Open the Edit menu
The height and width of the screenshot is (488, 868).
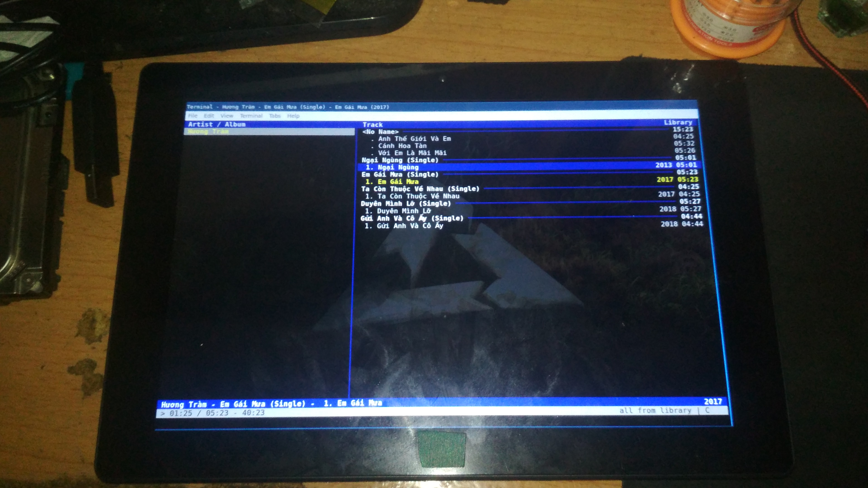point(209,115)
